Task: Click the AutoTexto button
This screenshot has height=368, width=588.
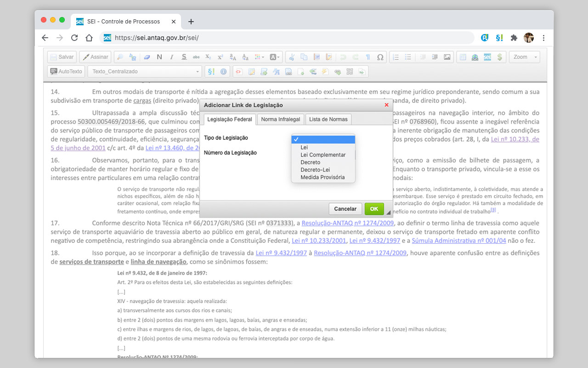Action: coord(67,71)
